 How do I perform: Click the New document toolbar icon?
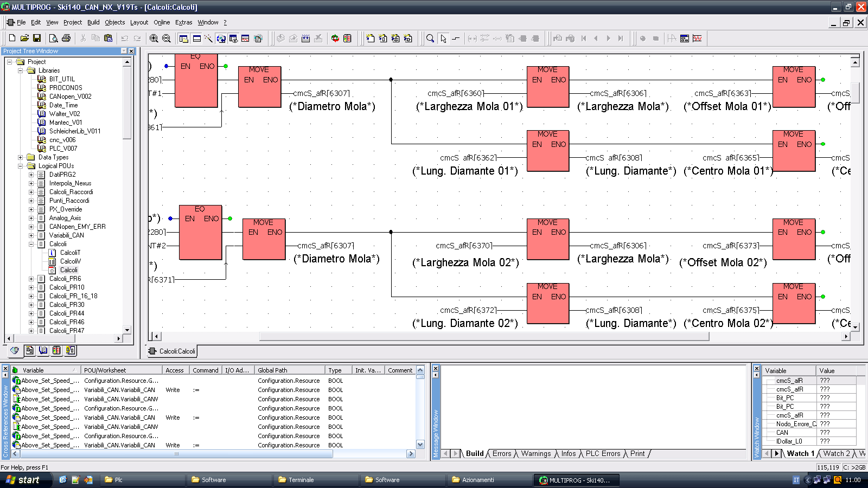tap(12, 38)
